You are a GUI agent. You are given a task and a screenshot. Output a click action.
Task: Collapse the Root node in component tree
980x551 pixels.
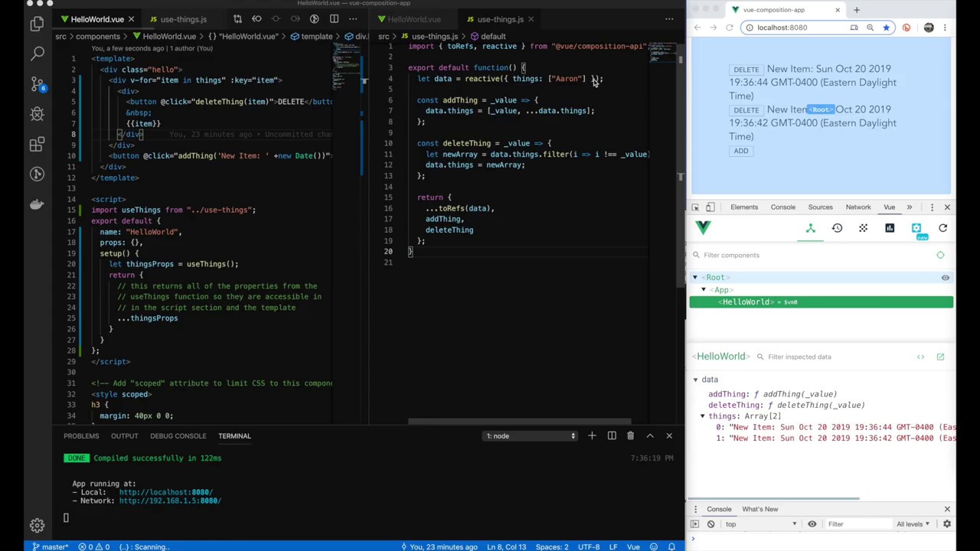695,278
